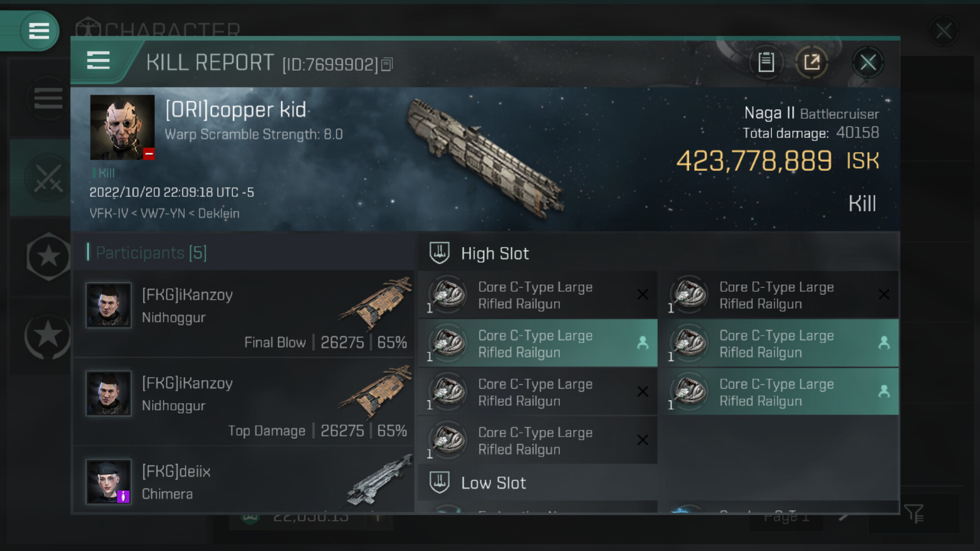Select the dropped railgun in left column
The width and height of the screenshot is (980, 551).
click(x=537, y=343)
